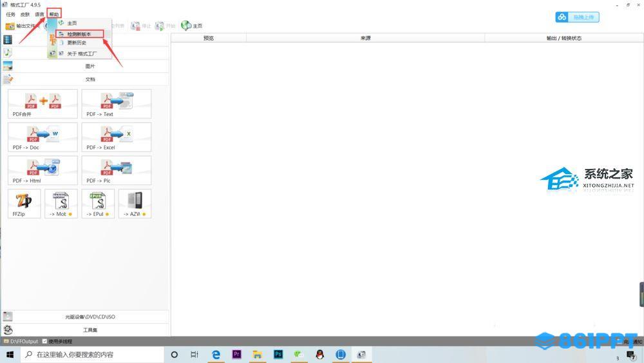Open the notification center icon
644x363 pixels.
[631, 355]
